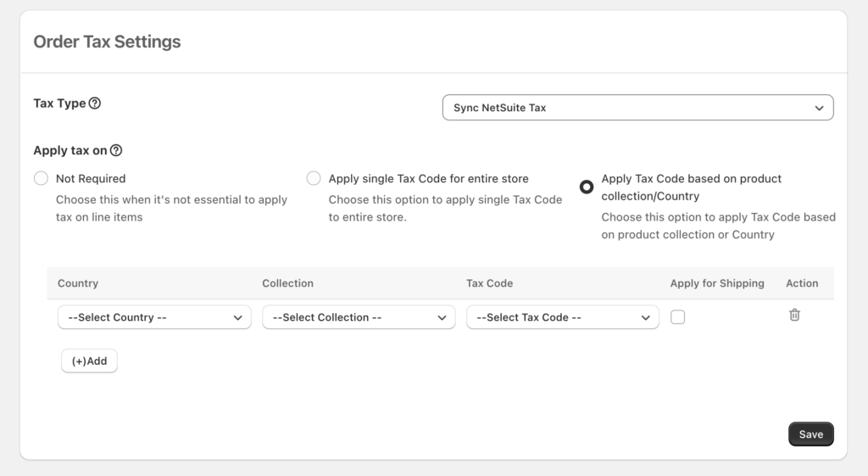
Task: Enable the Apply for Shipping checkbox
Action: click(x=677, y=317)
